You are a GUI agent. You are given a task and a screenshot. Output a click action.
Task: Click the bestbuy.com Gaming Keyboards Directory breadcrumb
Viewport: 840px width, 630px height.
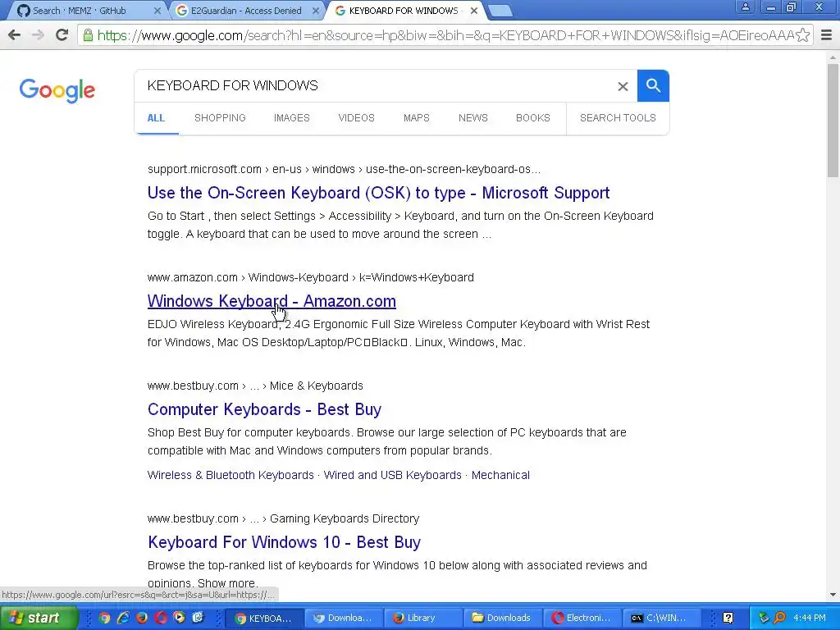[283, 518]
